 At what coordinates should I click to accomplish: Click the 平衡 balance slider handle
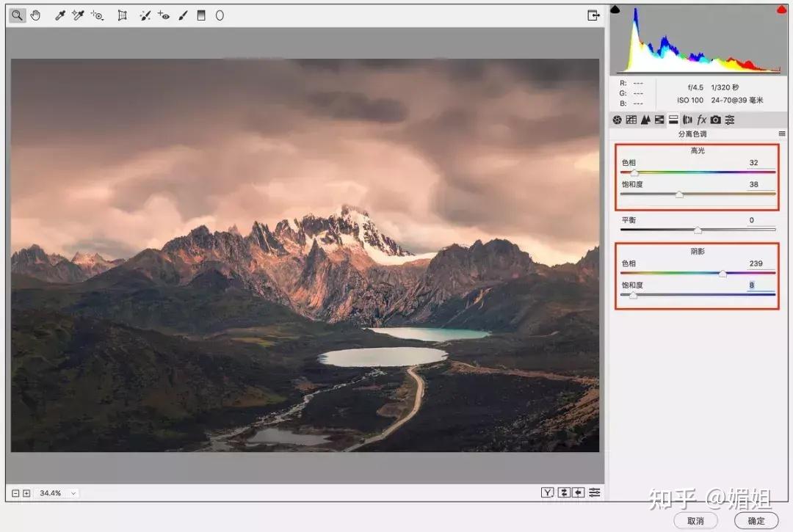coord(698,230)
